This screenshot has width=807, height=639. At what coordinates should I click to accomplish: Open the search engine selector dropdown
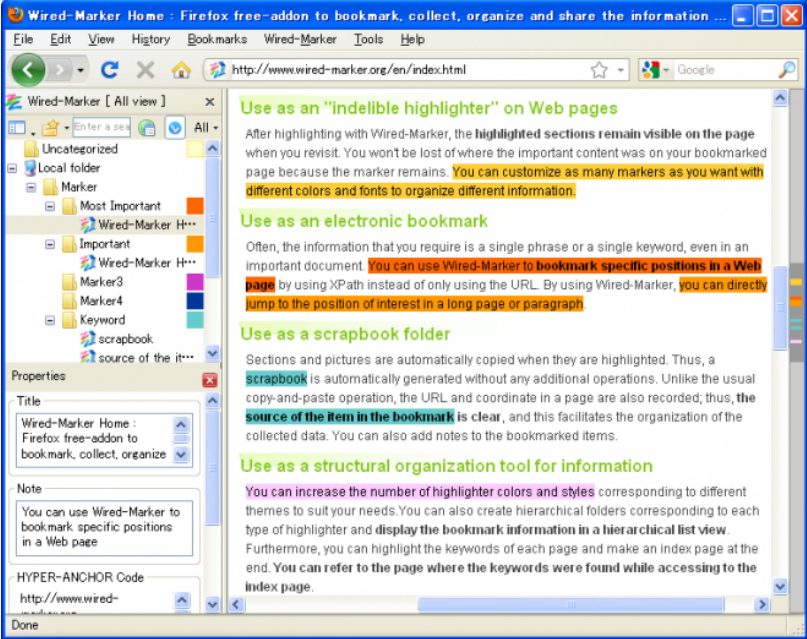[x=665, y=70]
